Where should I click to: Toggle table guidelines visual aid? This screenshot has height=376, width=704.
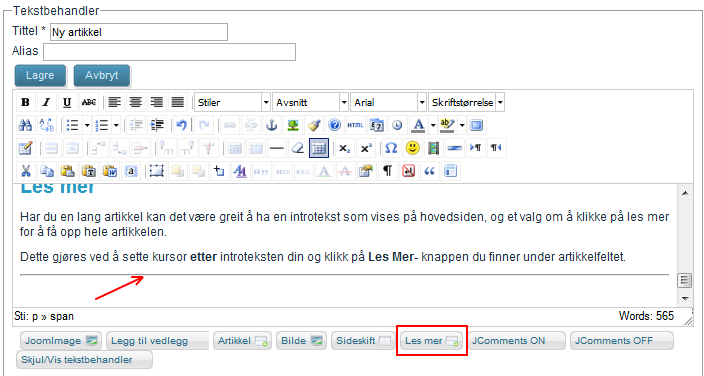pyautogui.click(x=319, y=148)
